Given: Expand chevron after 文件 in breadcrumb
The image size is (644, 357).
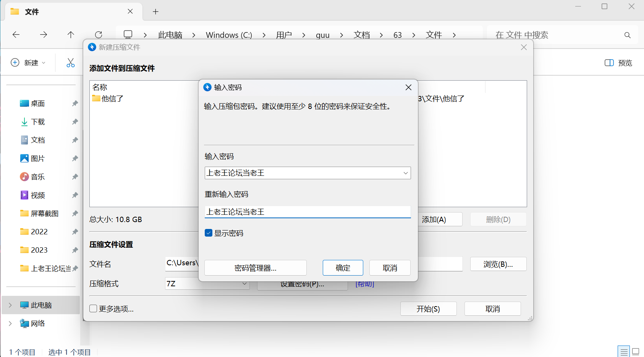Looking at the screenshot, I should pyautogui.click(x=454, y=35).
